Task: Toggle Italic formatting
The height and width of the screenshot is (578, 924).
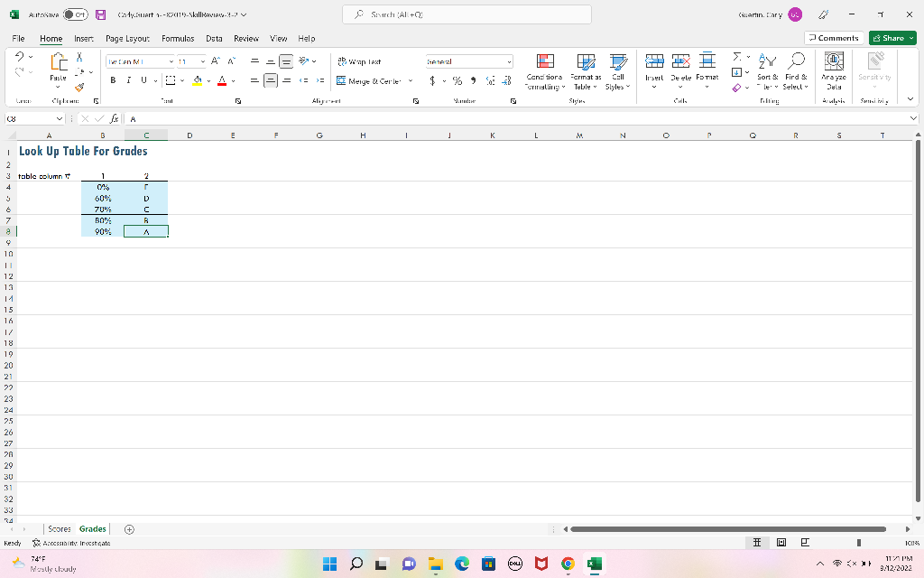Action: tap(128, 80)
